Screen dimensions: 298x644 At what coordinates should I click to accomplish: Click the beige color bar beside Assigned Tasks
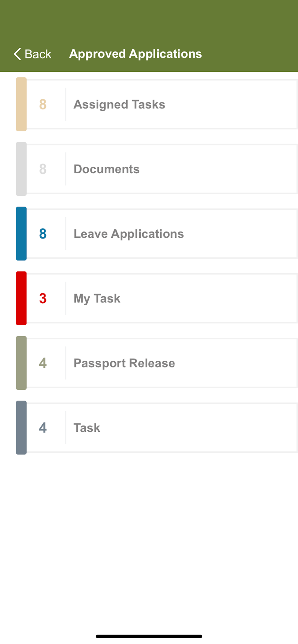tap(21, 104)
